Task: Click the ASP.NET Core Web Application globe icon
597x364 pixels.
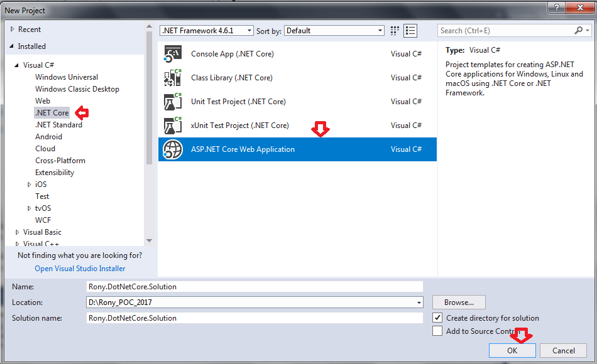Action: coord(173,149)
